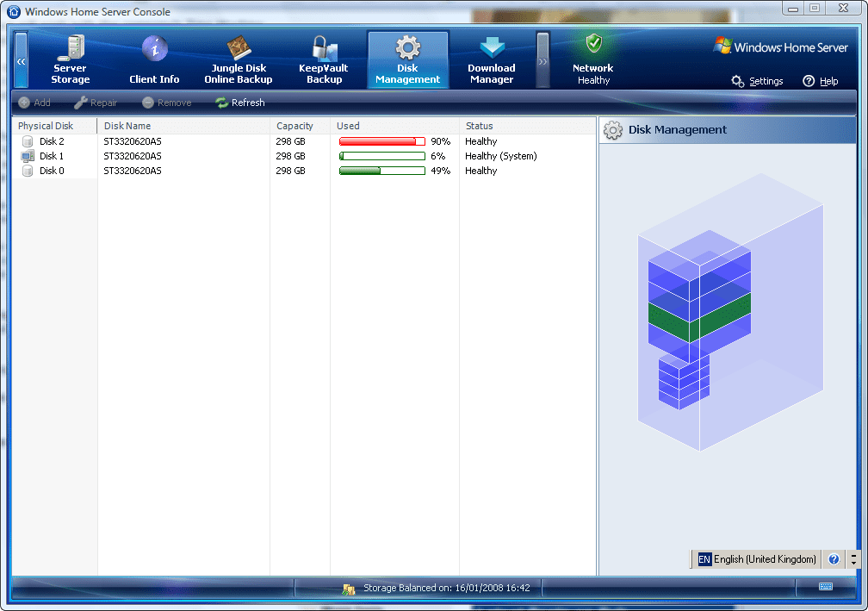868x611 pixels.
Task: Click English (United Kingdom) language label
Action: pyautogui.click(x=765, y=559)
